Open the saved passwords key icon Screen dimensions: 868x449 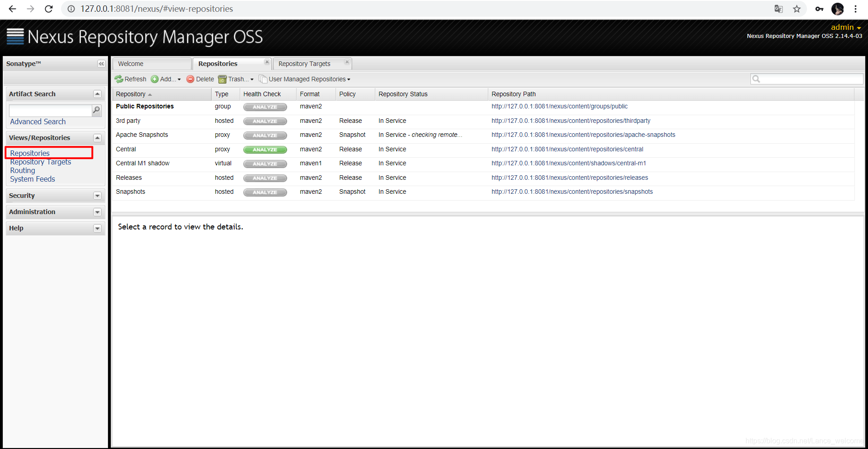pos(819,9)
